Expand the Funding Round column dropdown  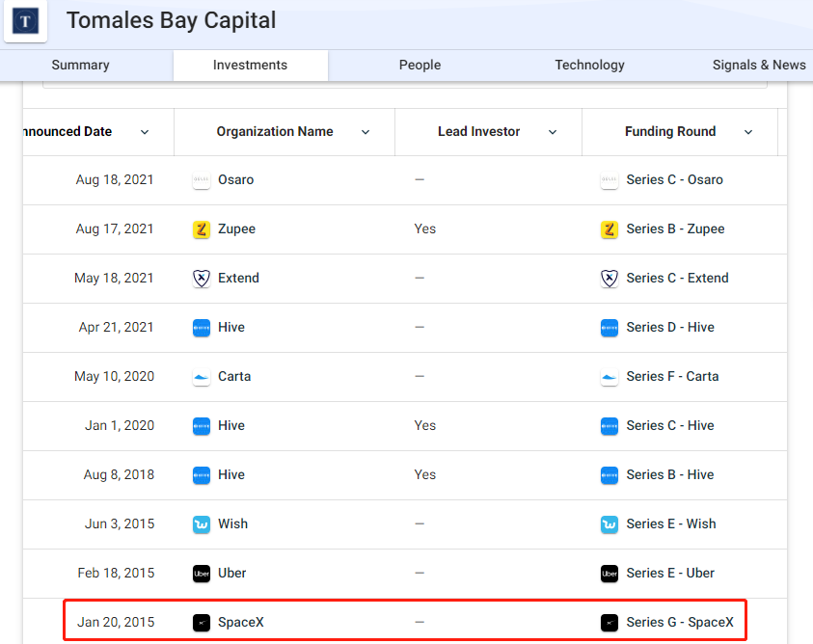pyautogui.click(x=748, y=132)
